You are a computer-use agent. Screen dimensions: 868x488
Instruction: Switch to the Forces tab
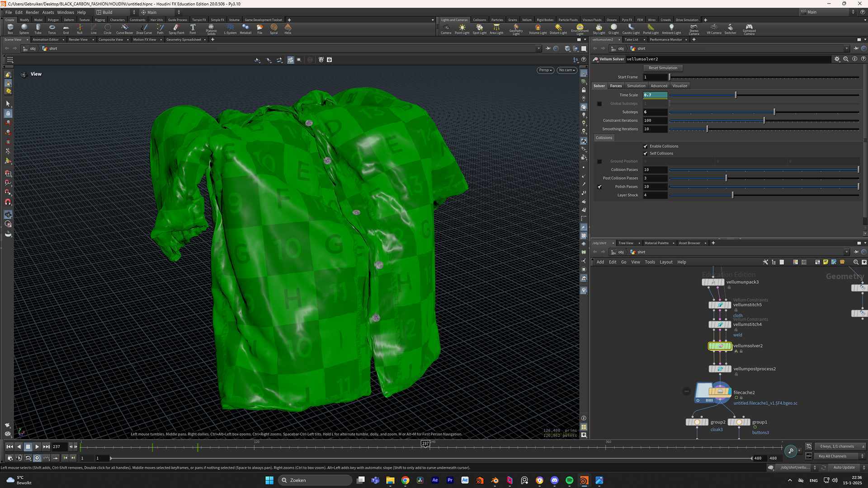pyautogui.click(x=616, y=86)
